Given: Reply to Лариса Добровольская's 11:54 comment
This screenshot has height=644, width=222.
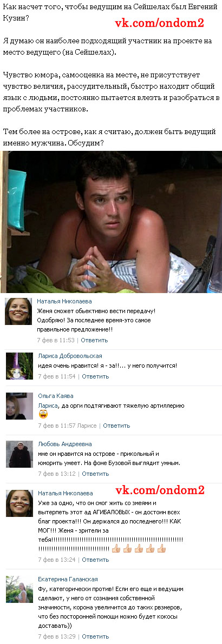Looking at the screenshot, I should pos(95,376).
